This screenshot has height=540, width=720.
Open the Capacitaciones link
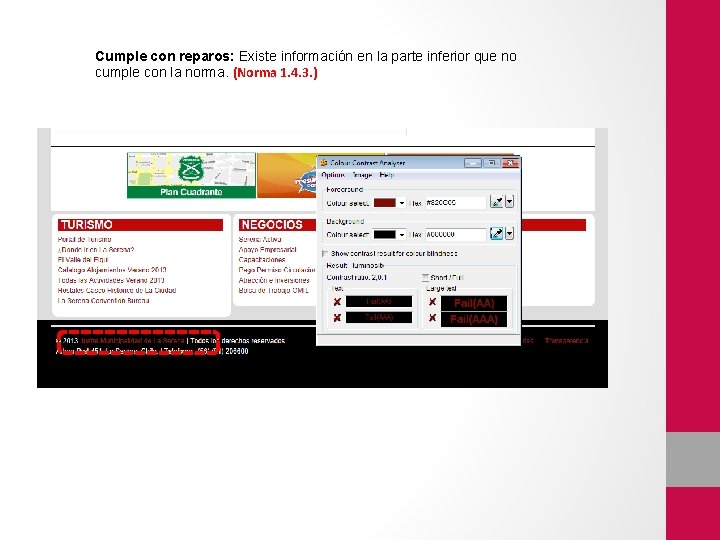pyautogui.click(x=262, y=260)
